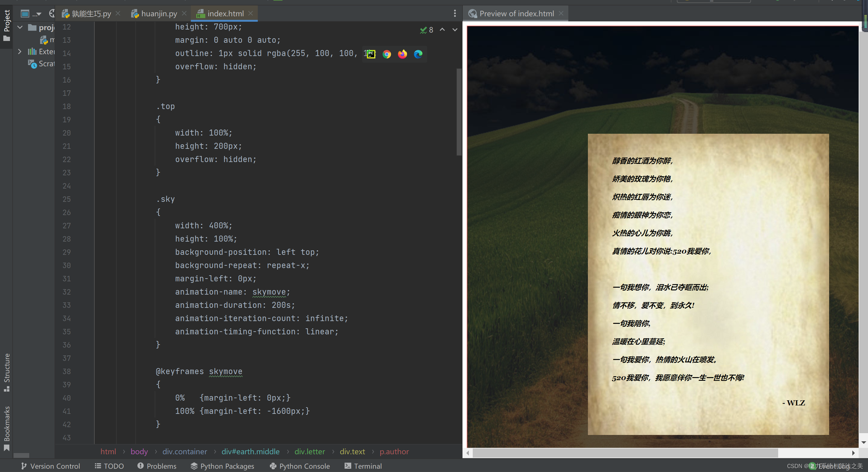Collapse the project root folder
Viewport: 868px width, 472px height.
(20, 27)
